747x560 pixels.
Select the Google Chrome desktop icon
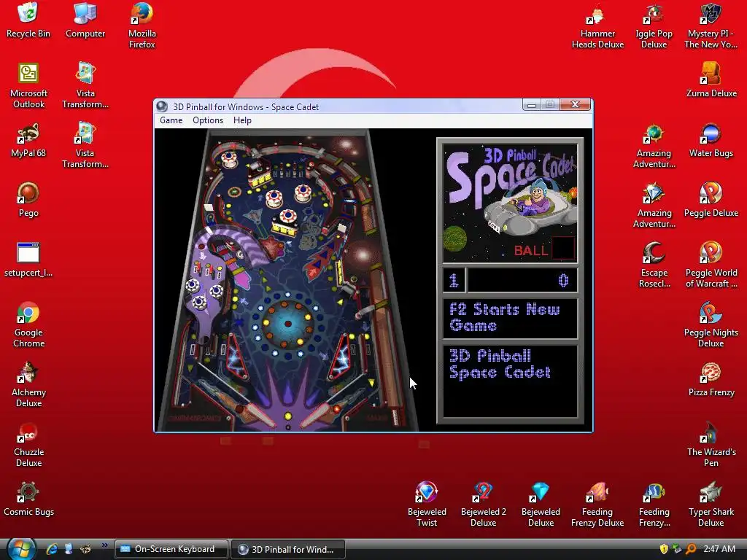pyautogui.click(x=28, y=324)
